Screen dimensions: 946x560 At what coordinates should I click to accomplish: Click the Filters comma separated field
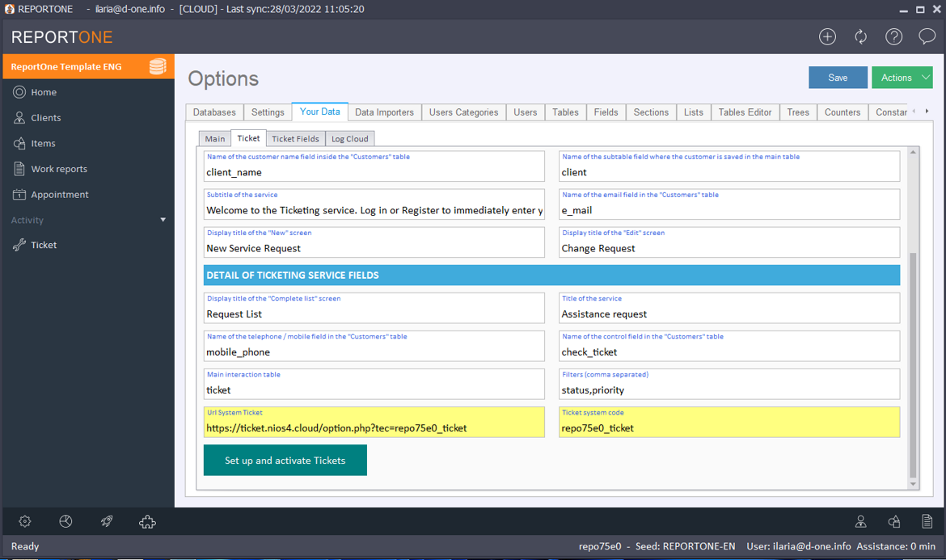coord(729,390)
